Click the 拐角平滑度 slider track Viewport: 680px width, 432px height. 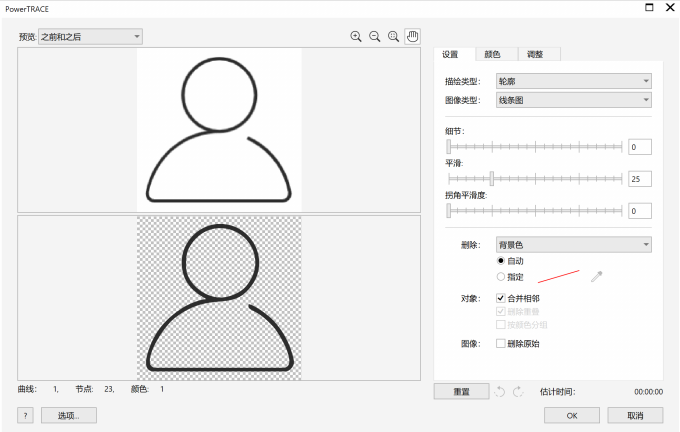(535, 211)
